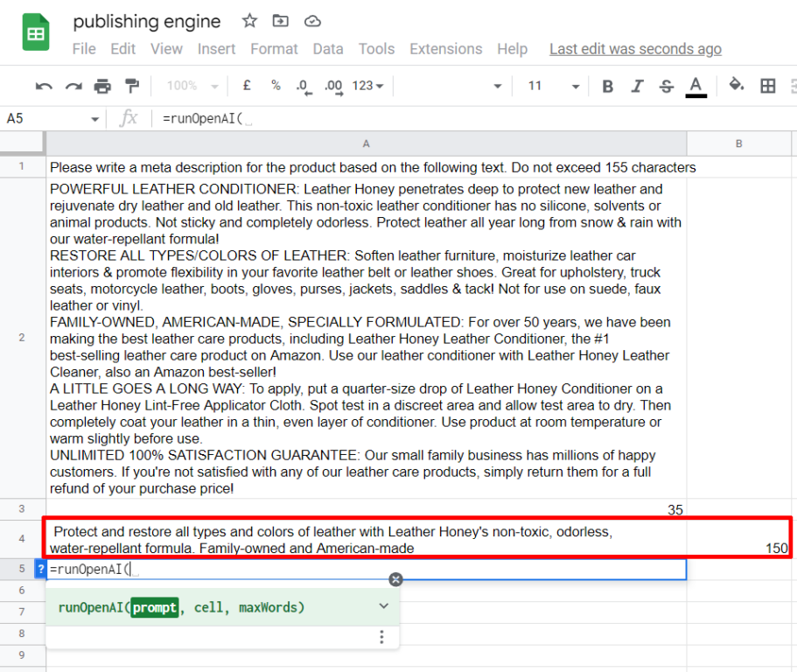This screenshot has width=797, height=672.
Task: Open the Tools menu
Action: (377, 49)
